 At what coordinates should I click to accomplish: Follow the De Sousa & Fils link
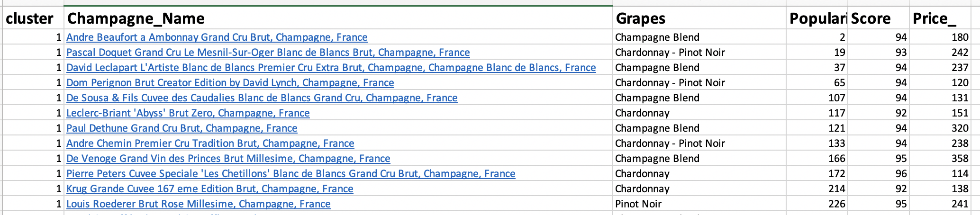pyautogui.click(x=262, y=98)
